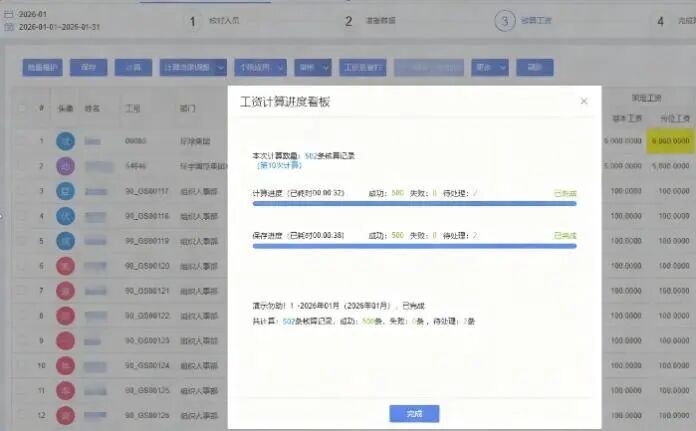This screenshot has height=431, width=696.
Task: Click the 刷新 button after the 更多 dropdown
Action: 534,67
